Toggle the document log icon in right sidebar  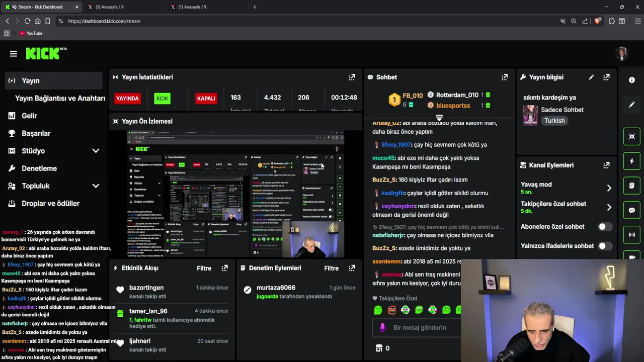pyautogui.click(x=632, y=186)
